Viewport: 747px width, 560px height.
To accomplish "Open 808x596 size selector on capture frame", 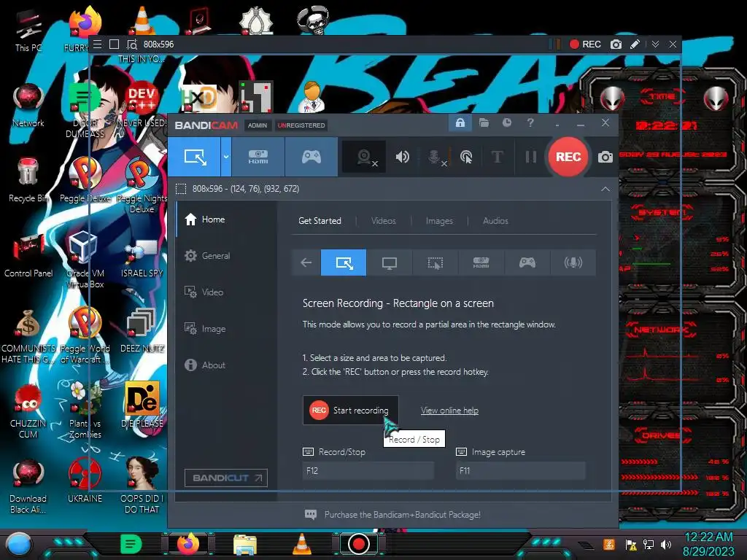I will (158, 44).
